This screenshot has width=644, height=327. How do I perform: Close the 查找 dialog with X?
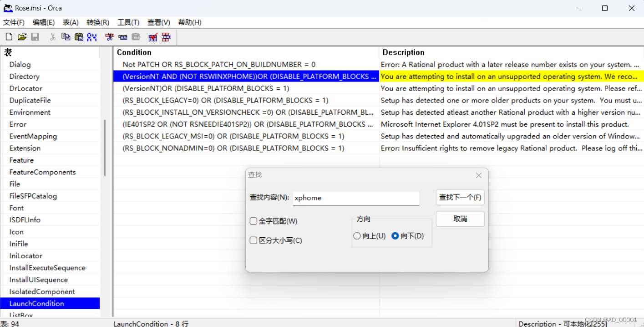pyautogui.click(x=478, y=175)
